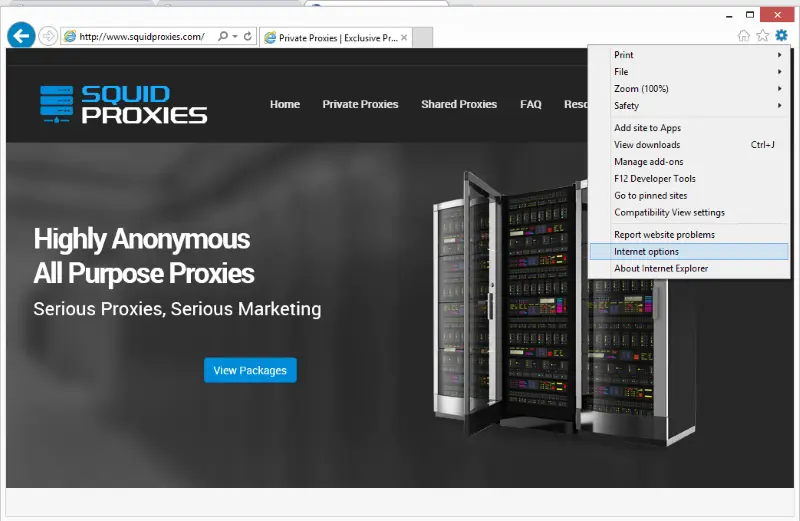This screenshot has width=800, height=521.
Task: Click the Squid Proxies logo
Action: click(123, 105)
